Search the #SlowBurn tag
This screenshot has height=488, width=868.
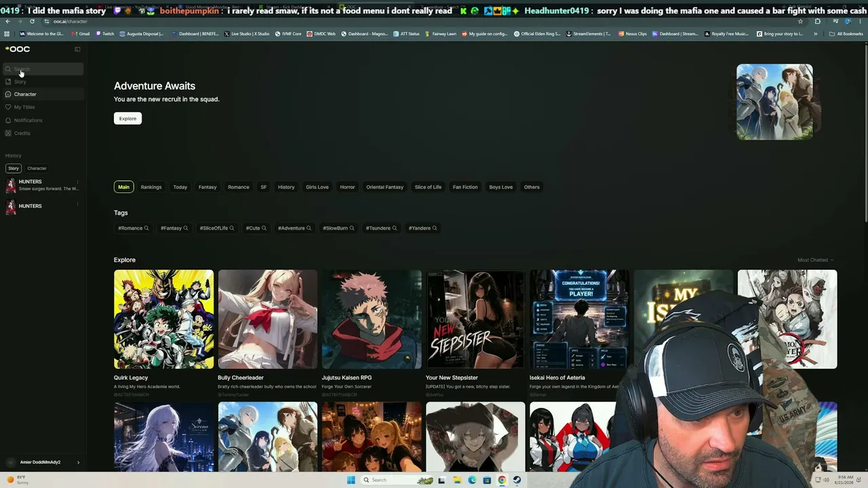click(x=338, y=228)
